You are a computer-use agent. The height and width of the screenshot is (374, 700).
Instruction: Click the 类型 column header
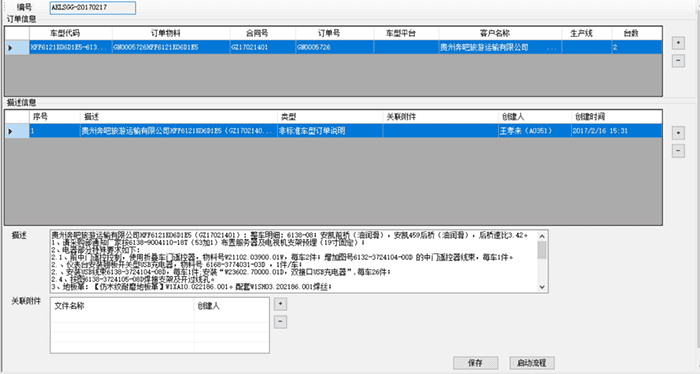point(330,117)
